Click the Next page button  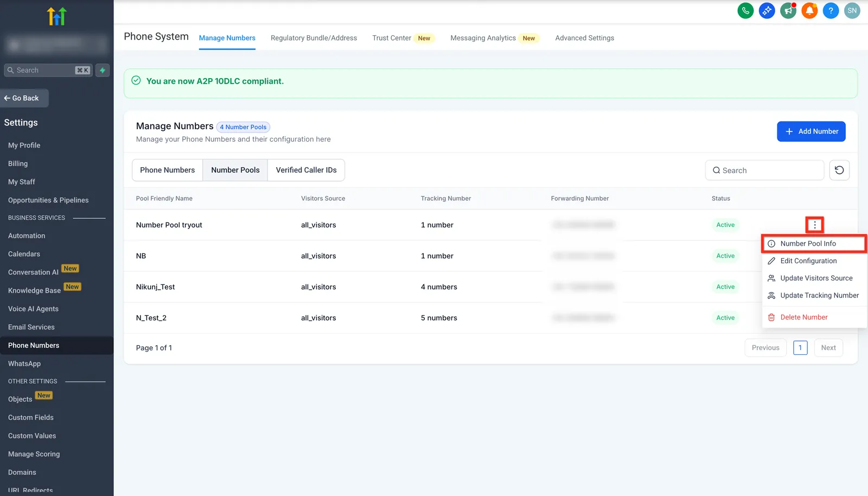tap(828, 348)
